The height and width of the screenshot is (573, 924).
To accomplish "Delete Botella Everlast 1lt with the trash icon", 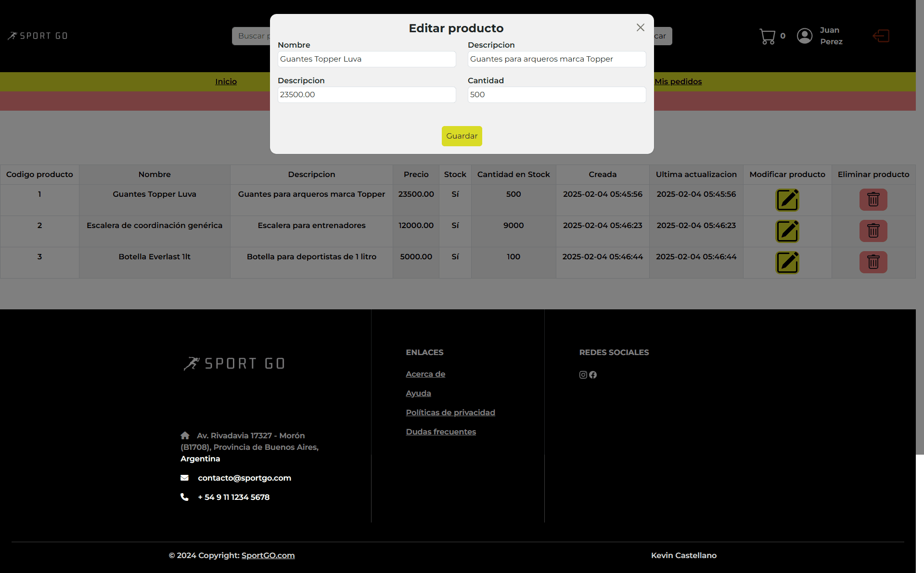I will [x=873, y=262].
